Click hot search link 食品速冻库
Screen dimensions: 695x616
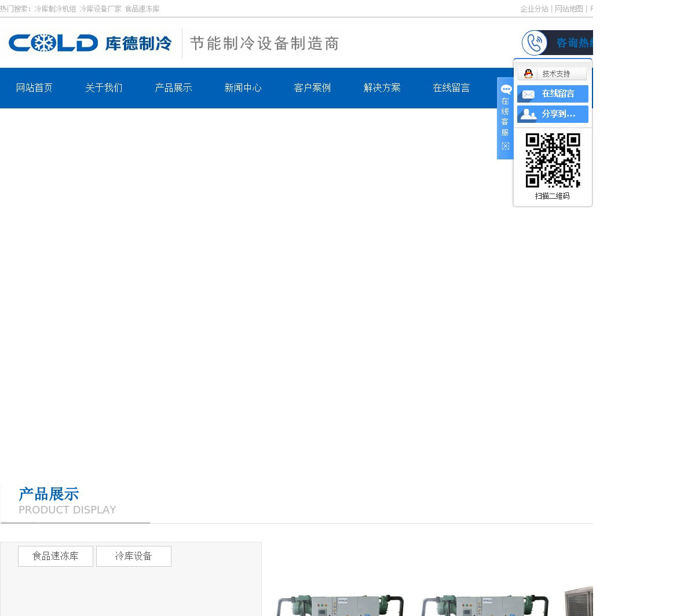pos(142,9)
